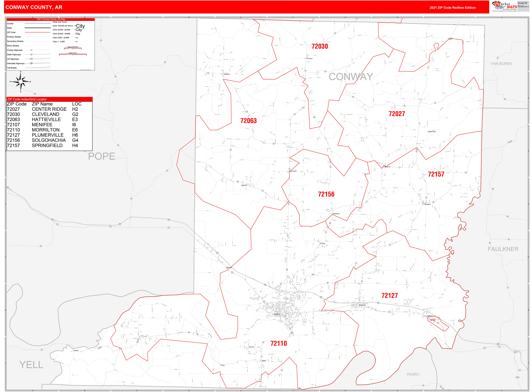Click the City dot for Cities 100,000 and Above

point(76,26)
